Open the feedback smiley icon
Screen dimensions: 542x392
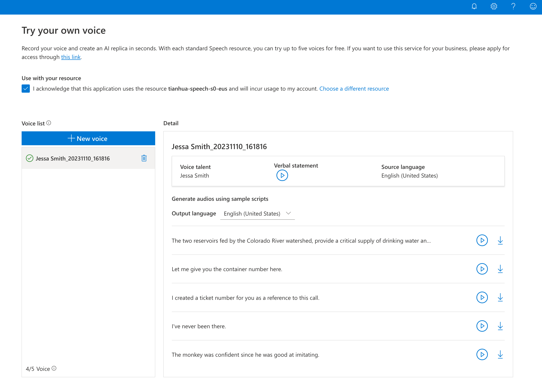(533, 6)
